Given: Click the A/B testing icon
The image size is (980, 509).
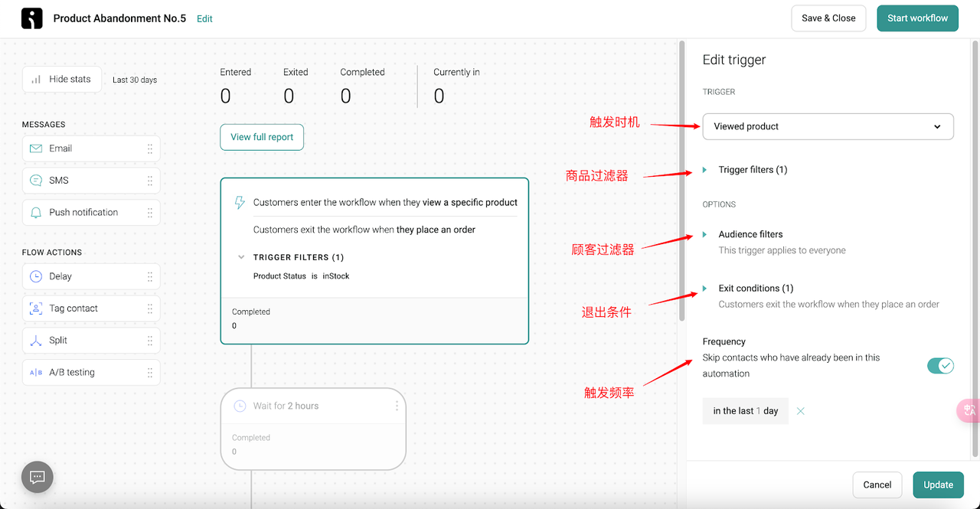Looking at the screenshot, I should (36, 373).
